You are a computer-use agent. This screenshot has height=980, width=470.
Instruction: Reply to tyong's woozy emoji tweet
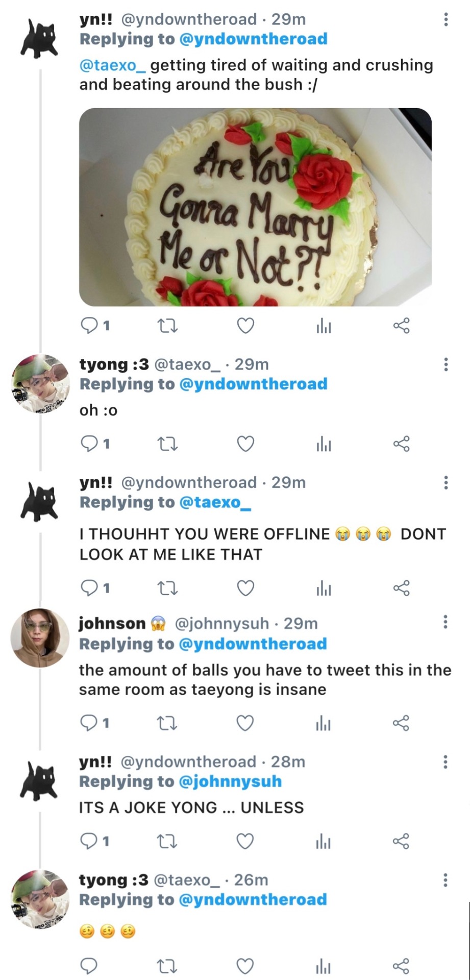(x=90, y=966)
